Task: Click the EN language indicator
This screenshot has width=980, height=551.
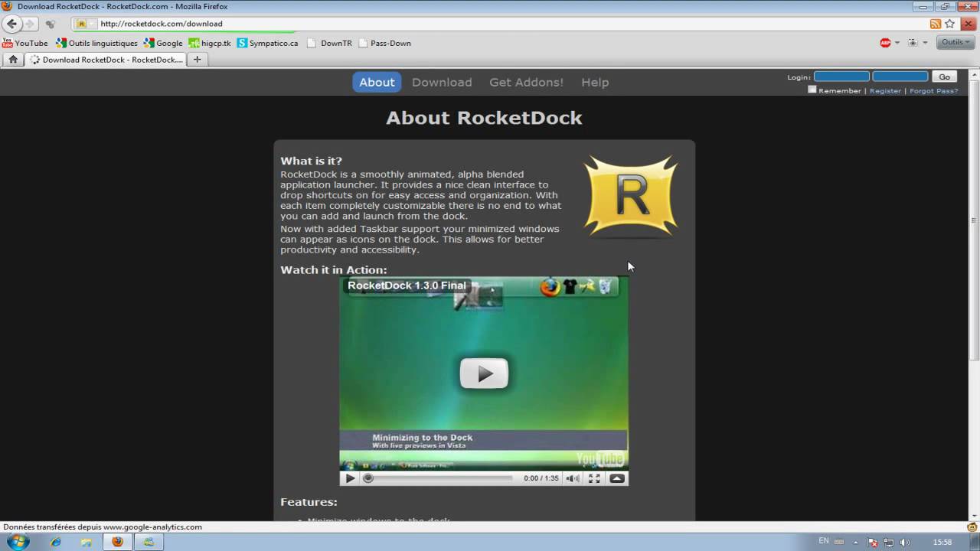Action: (x=824, y=541)
